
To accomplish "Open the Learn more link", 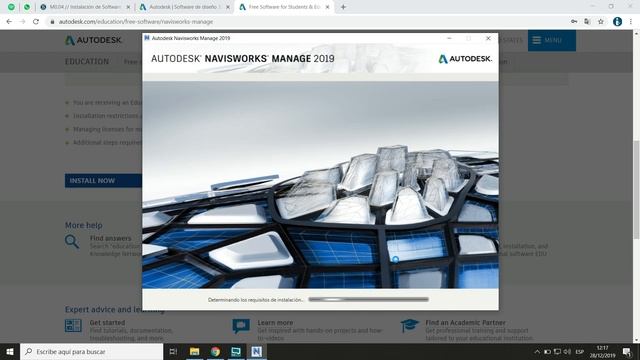I will click(275, 322).
